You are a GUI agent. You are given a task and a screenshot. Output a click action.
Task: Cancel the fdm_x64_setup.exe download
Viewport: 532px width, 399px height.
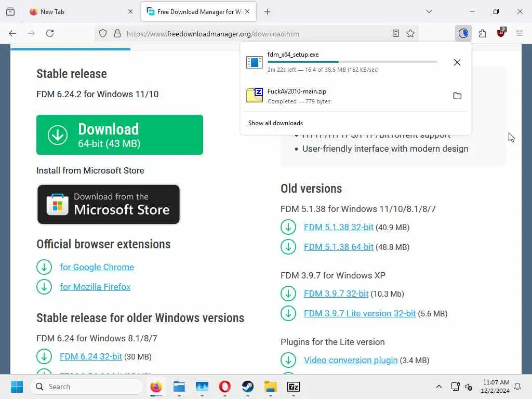[x=457, y=62]
